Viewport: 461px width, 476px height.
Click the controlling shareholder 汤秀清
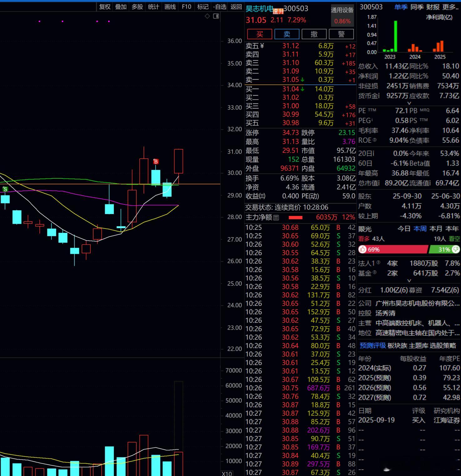click(385, 313)
